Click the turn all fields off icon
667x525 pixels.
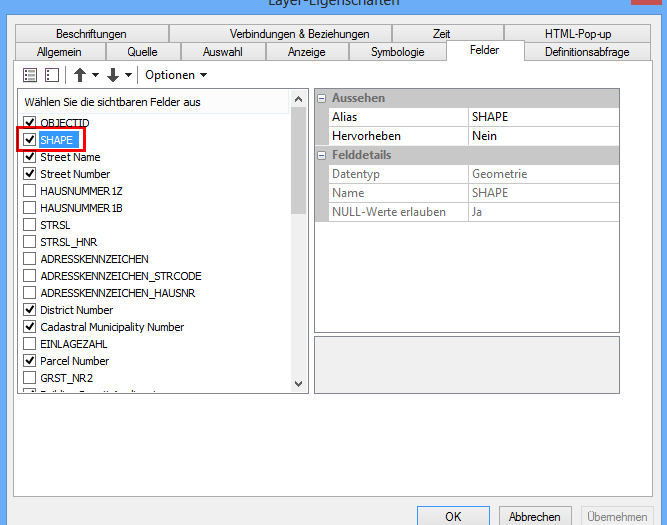pyautogui.click(x=51, y=75)
